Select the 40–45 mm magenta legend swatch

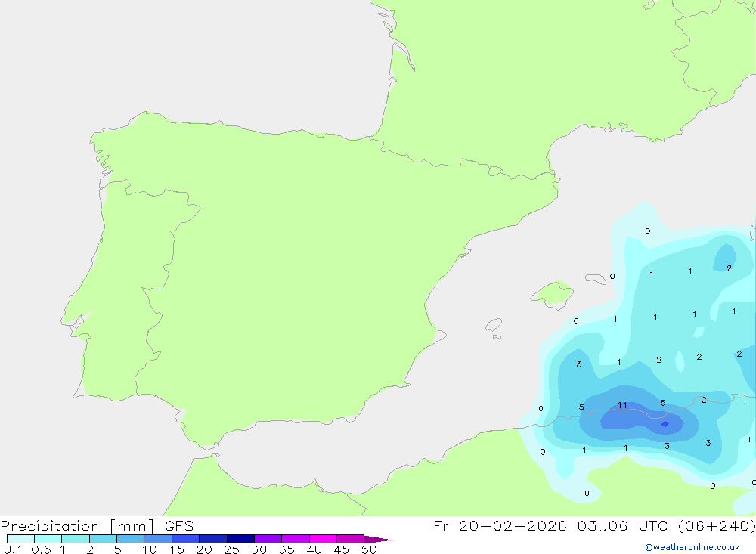coord(323,539)
